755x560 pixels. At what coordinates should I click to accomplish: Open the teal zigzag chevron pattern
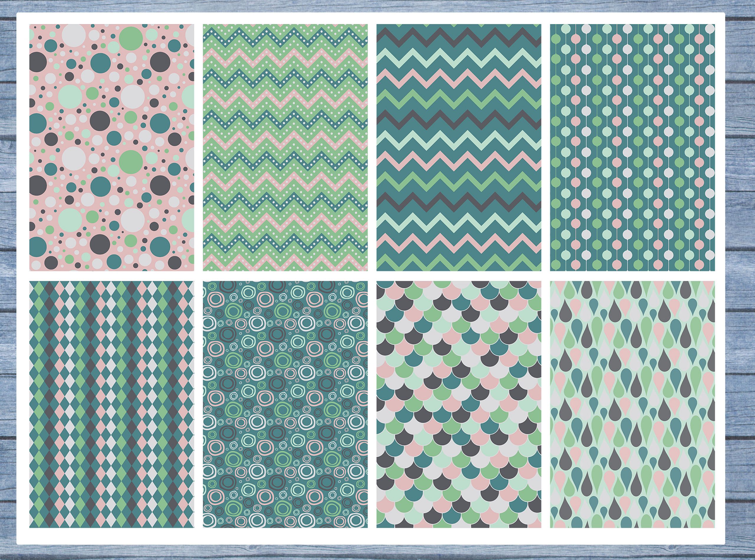[x=459, y=147]
